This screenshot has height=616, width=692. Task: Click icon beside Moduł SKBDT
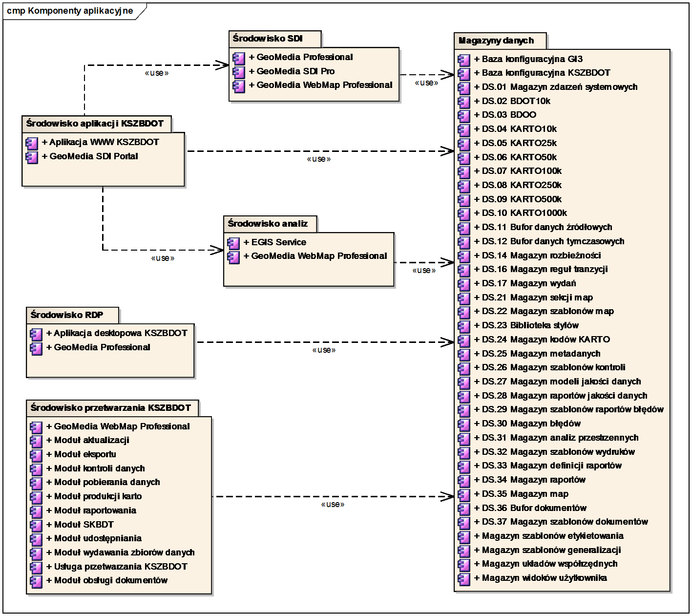pos(36,526)
